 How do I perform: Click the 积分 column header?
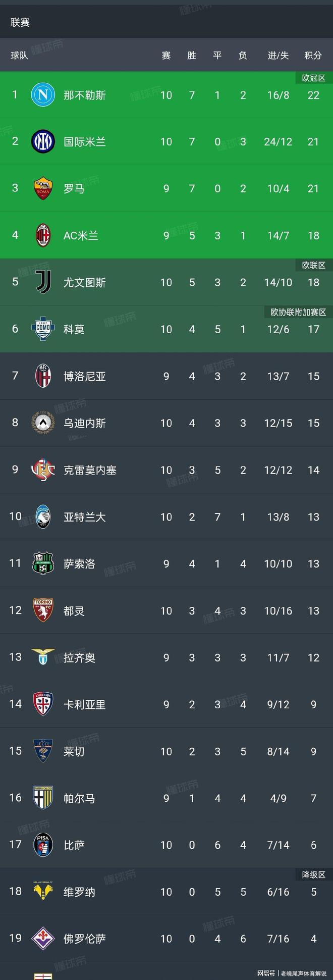pos(313,56)
